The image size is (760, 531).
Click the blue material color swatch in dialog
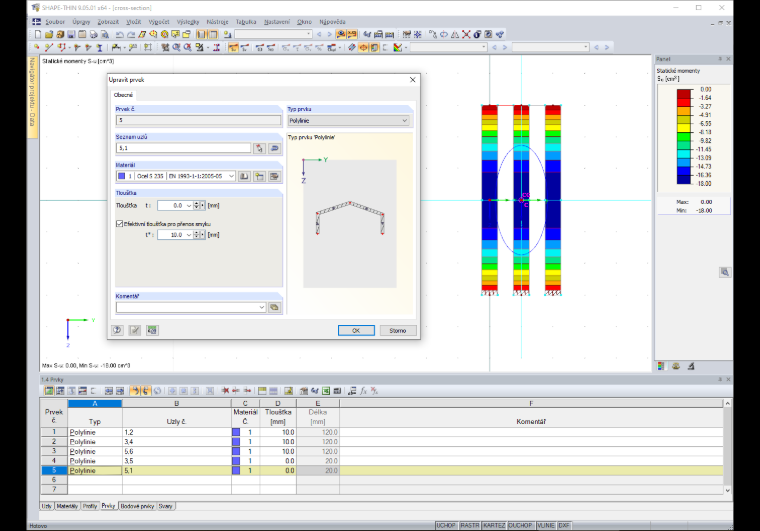(x=122, y=176)
